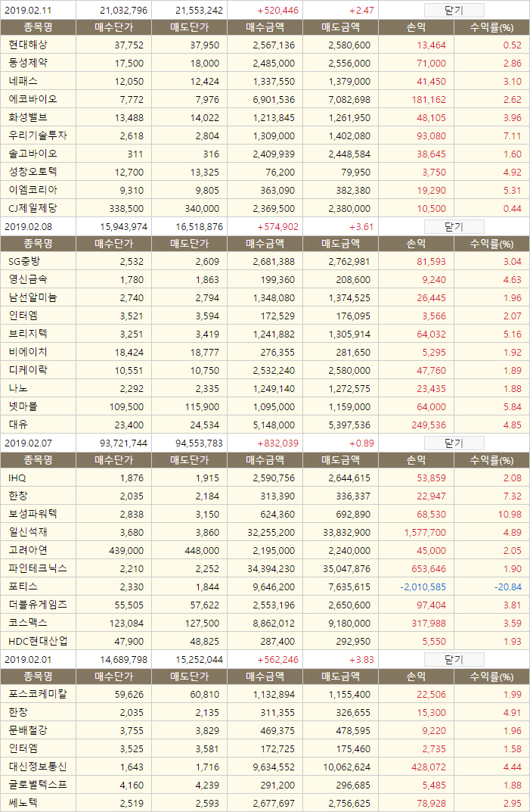This screenshot has height=812, width=530.
Task: Click the profit value 1,577,700
Action: point(425,533)
